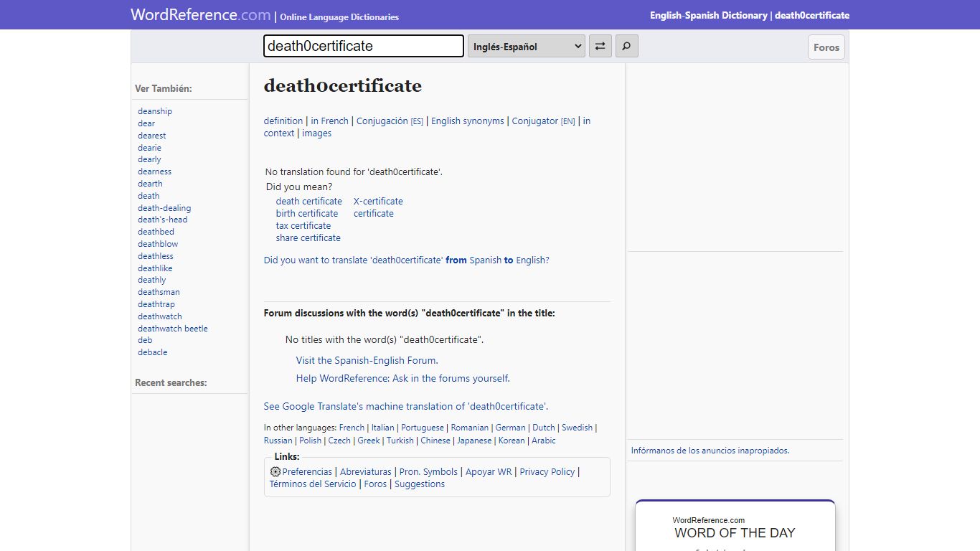Open sidebar word 'deathsman'

pos(159,292)
